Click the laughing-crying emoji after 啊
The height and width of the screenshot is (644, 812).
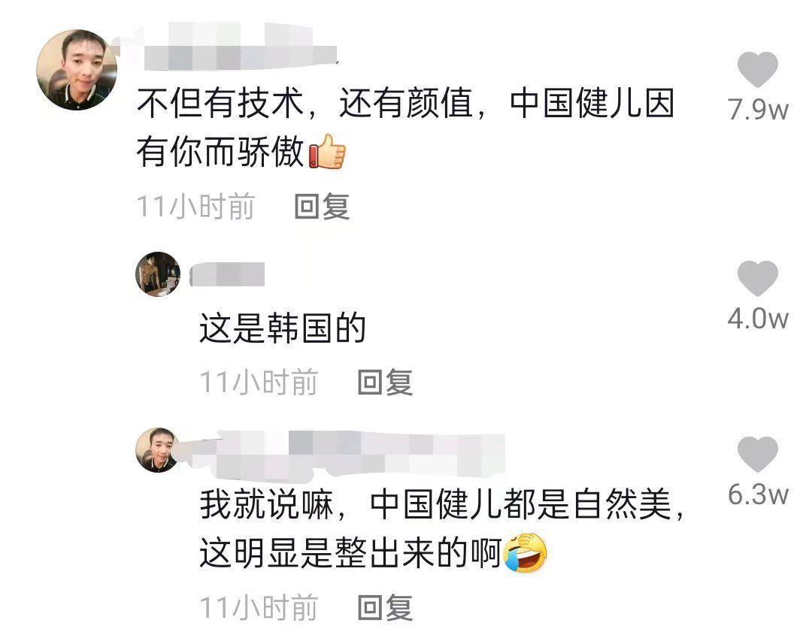point(526,552)
